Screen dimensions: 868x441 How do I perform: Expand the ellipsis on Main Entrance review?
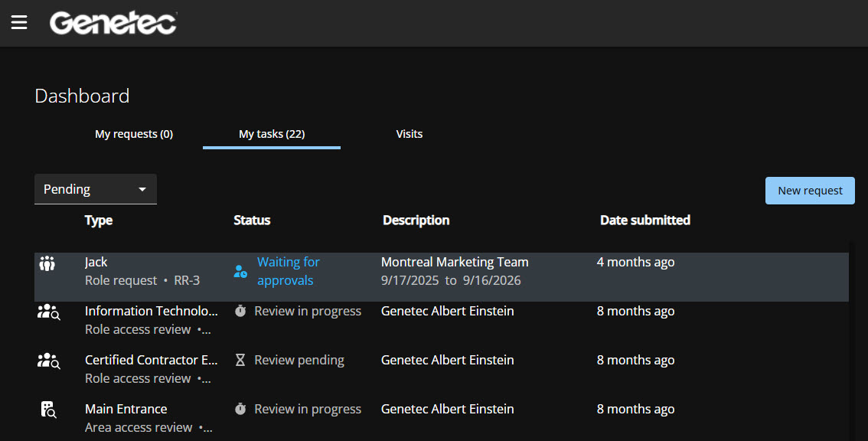208,427
